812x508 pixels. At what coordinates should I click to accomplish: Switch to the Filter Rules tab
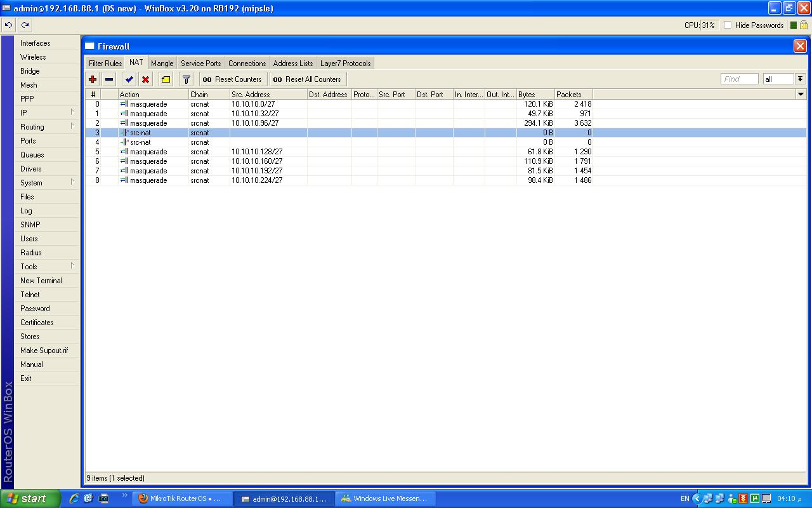[105, 63]
